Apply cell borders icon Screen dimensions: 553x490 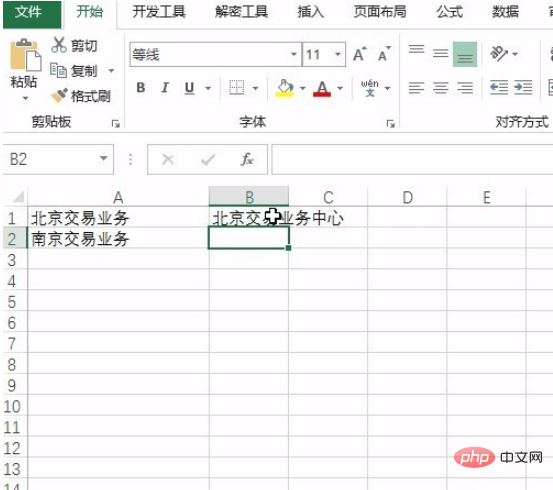point(236,87)
